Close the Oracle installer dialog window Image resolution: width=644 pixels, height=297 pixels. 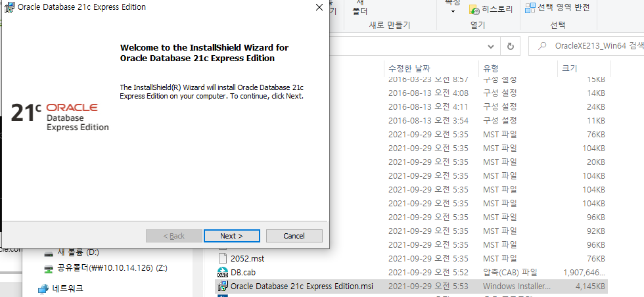319,7
